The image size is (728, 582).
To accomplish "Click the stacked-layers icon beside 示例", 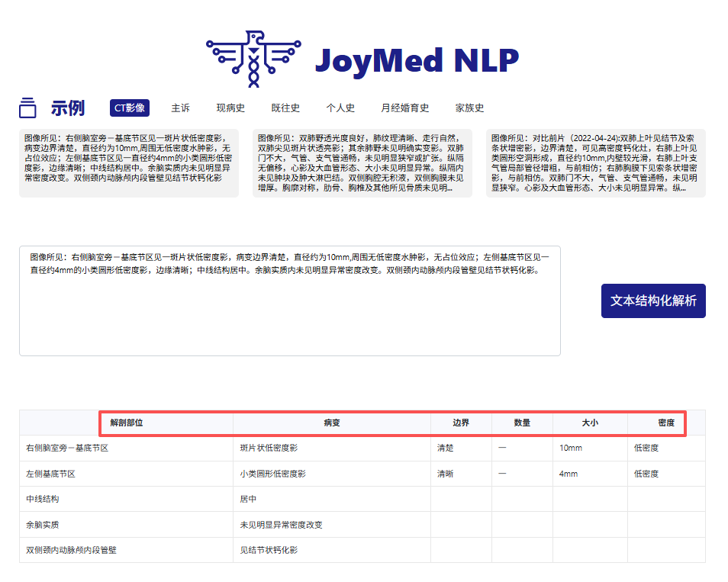I will pyautogui.click(x=28, y=108).
